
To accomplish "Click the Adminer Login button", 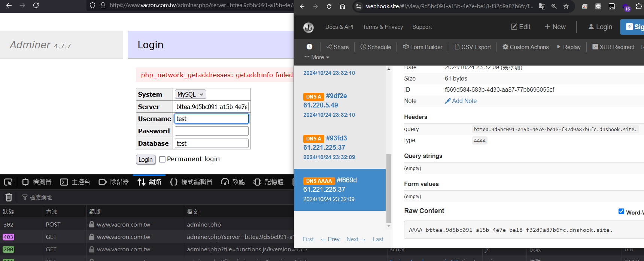I will click(x=146, y=160).
